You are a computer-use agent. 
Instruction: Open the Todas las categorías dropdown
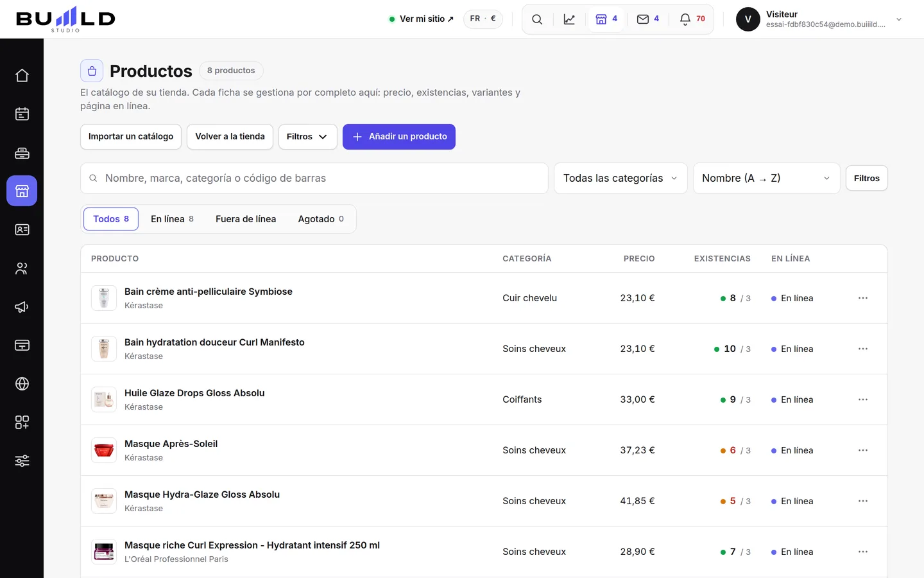[620, 179]
